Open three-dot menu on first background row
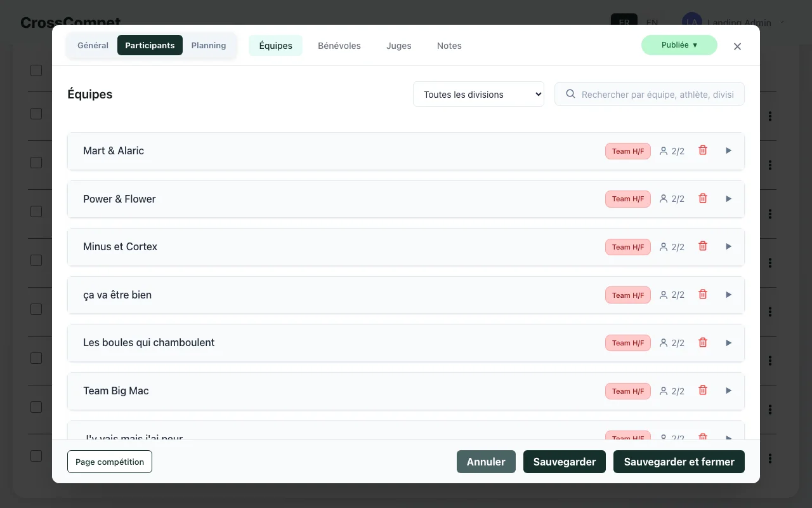 click(770, 116)
